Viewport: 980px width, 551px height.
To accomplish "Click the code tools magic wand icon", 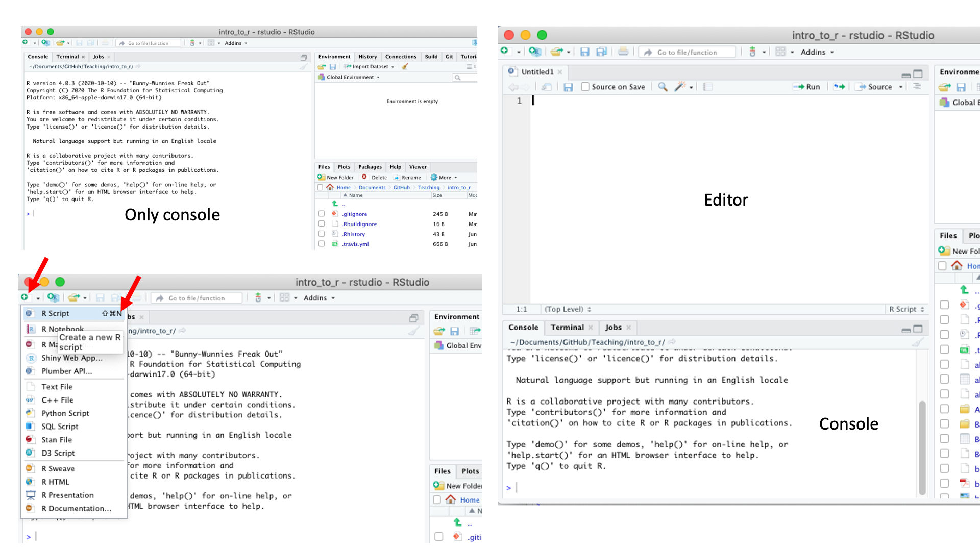I will [679, 87].
